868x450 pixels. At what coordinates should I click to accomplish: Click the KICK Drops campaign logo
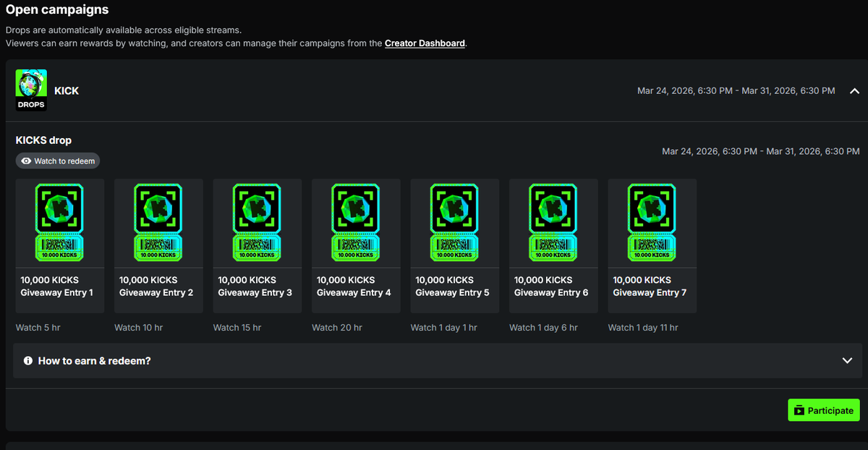(x=31, y=90)
